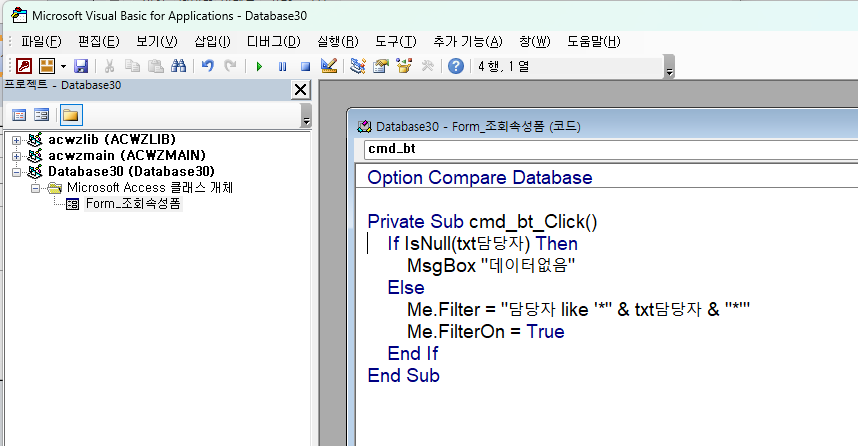Click the Undo arrow icon

point(207,66)
